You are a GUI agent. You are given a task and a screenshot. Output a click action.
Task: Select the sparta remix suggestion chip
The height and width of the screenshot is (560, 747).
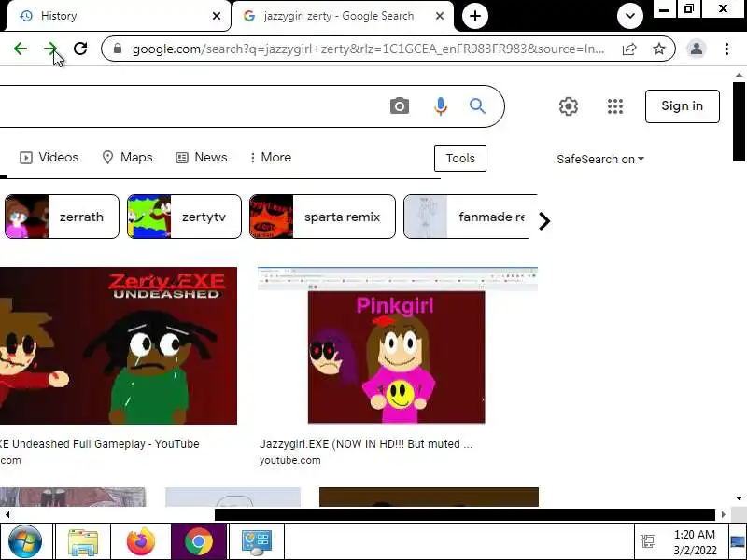pos(322,217)
